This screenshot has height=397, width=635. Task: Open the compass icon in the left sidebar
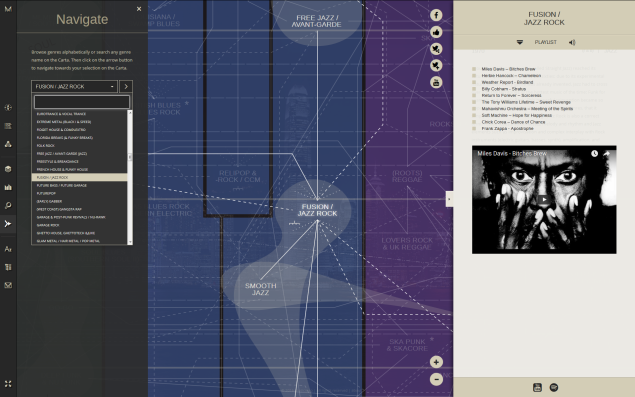point(8,107)
